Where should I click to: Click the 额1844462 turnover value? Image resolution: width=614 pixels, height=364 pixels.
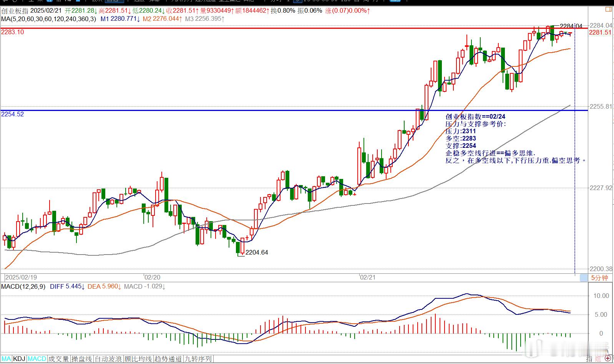coord(252,11)
